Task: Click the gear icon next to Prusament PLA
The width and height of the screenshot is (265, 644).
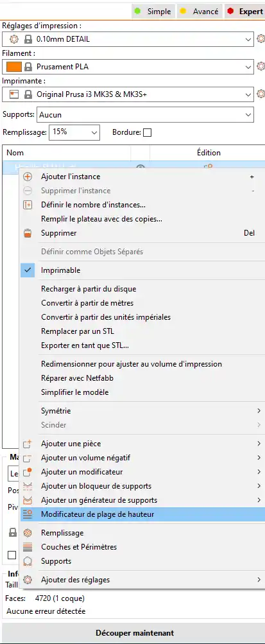Action: tap(261, 67)
